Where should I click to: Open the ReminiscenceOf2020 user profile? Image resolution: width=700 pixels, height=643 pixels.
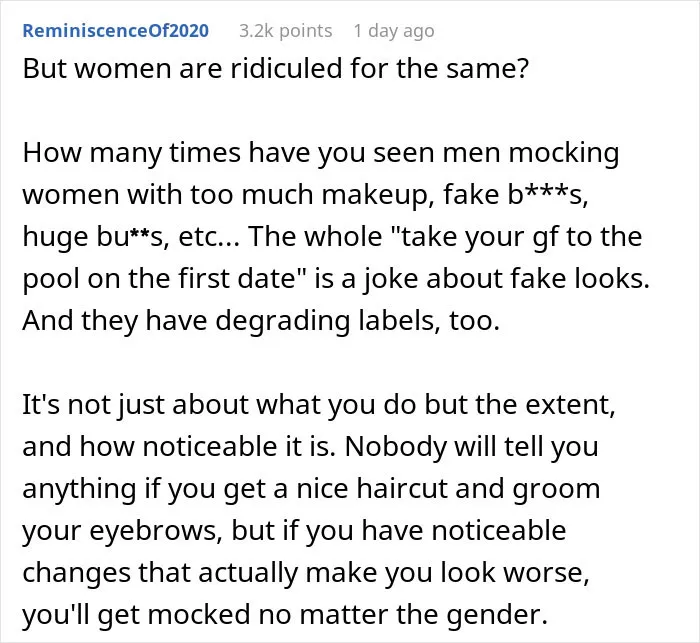pyautogui.click(x=116, y=31)
